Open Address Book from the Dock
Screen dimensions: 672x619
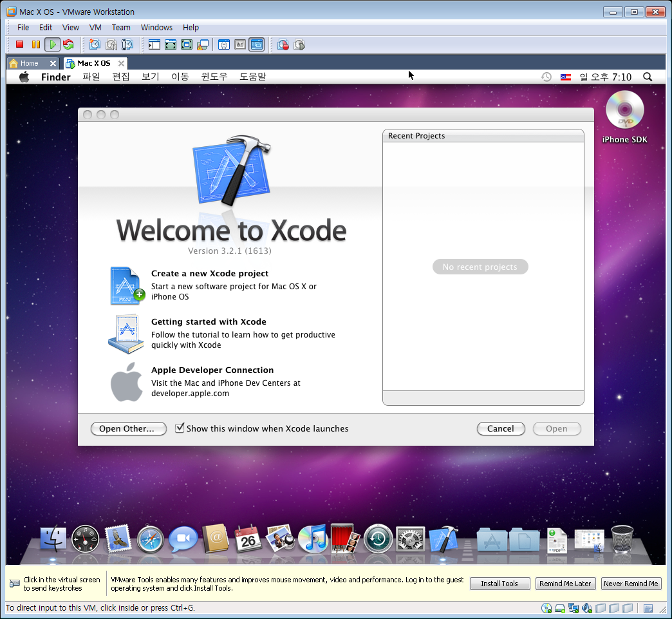(x=216, y=538)
